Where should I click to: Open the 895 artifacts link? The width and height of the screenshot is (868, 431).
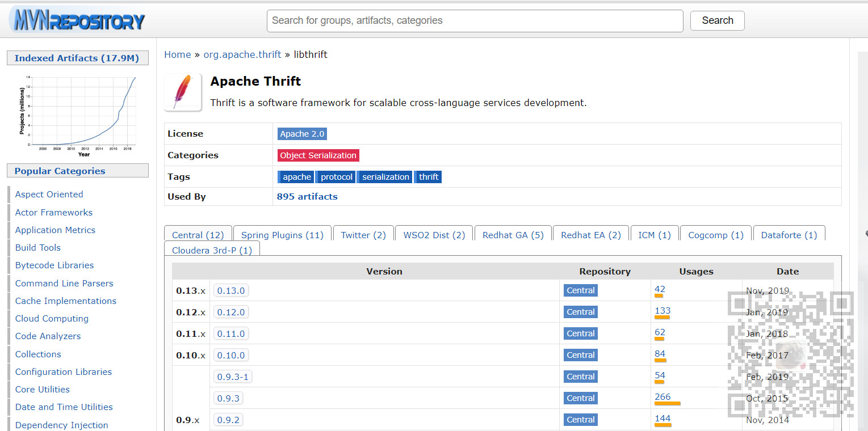click(x=307, y=197)
